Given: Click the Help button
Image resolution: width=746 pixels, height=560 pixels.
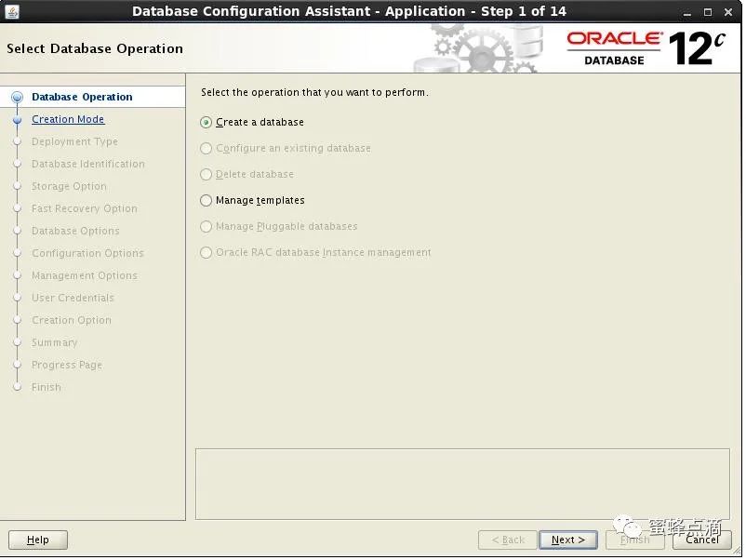Looking at the screenshot, I should click(38, 540).
